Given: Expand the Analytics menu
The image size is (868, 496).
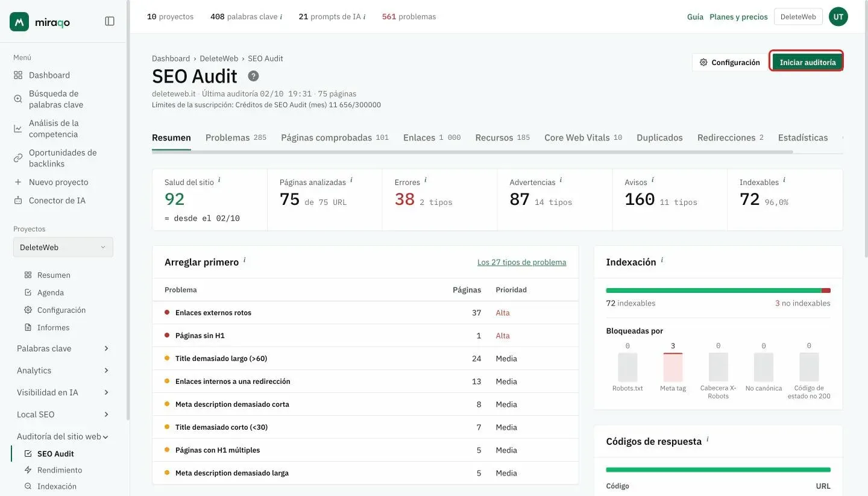Looking at the screenshot, I should pyautogui.click(x=63, y=371).
